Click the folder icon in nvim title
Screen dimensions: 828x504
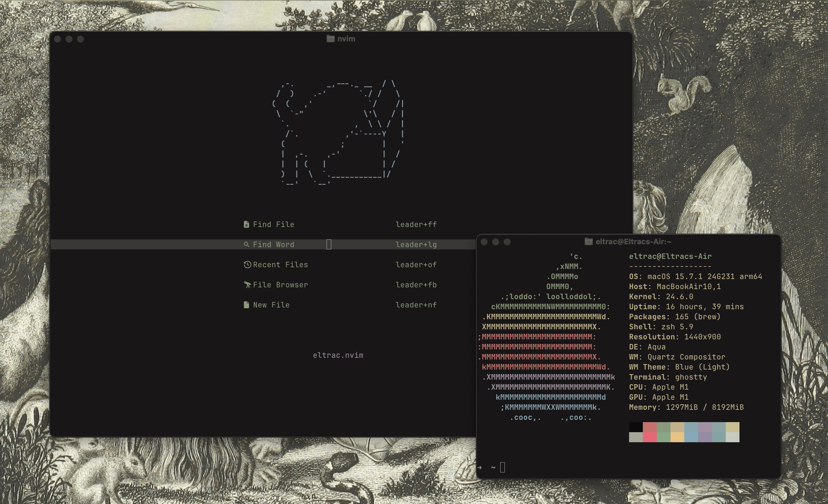click(x=330, y=39)
